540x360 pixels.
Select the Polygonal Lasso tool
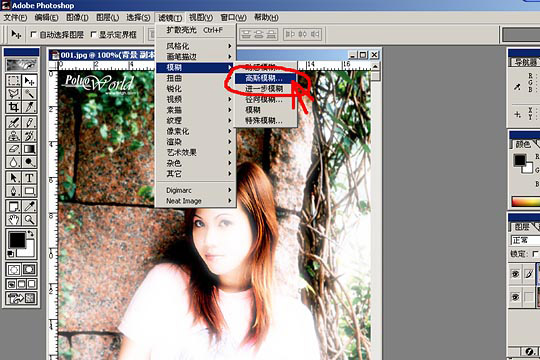(14, 94)
